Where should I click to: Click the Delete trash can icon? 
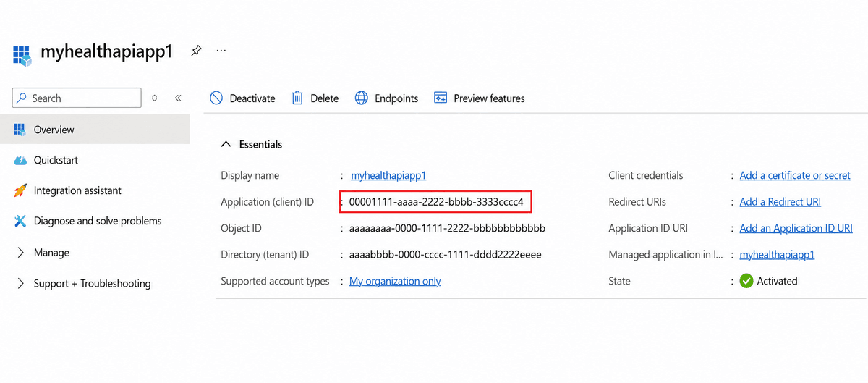pos(297,98)
